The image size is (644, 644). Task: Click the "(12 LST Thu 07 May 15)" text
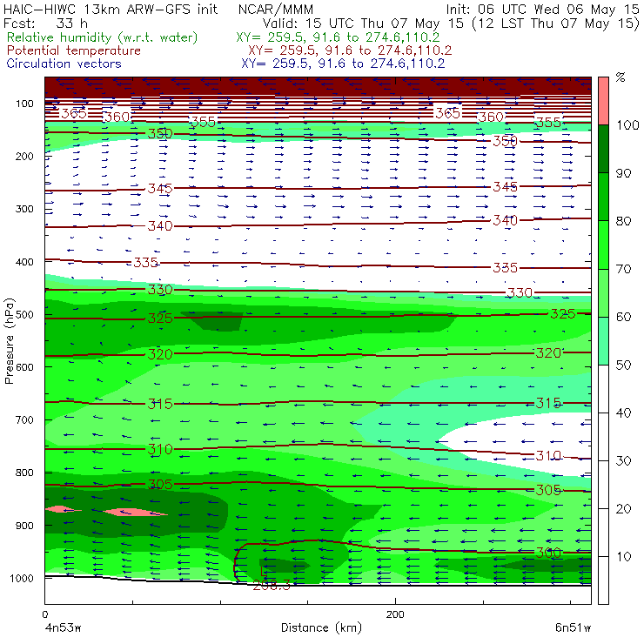pyautogui.click(x=556, y=23)
